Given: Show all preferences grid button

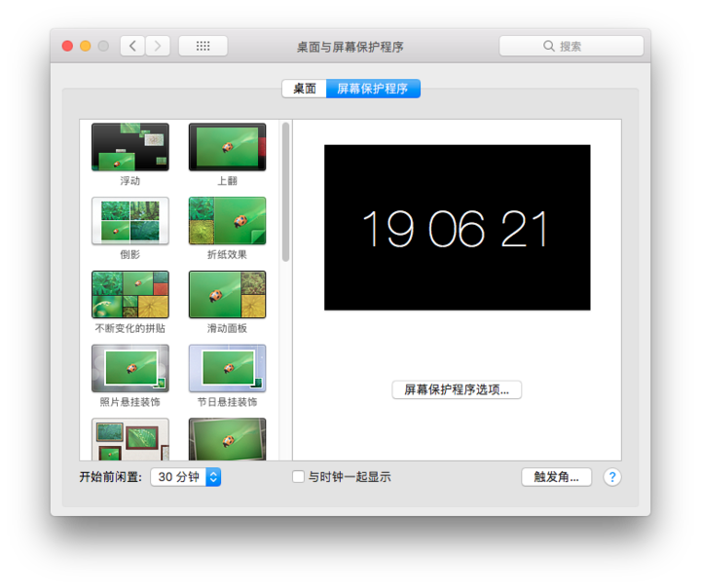Looking at the screenshot, I should 203,46.
